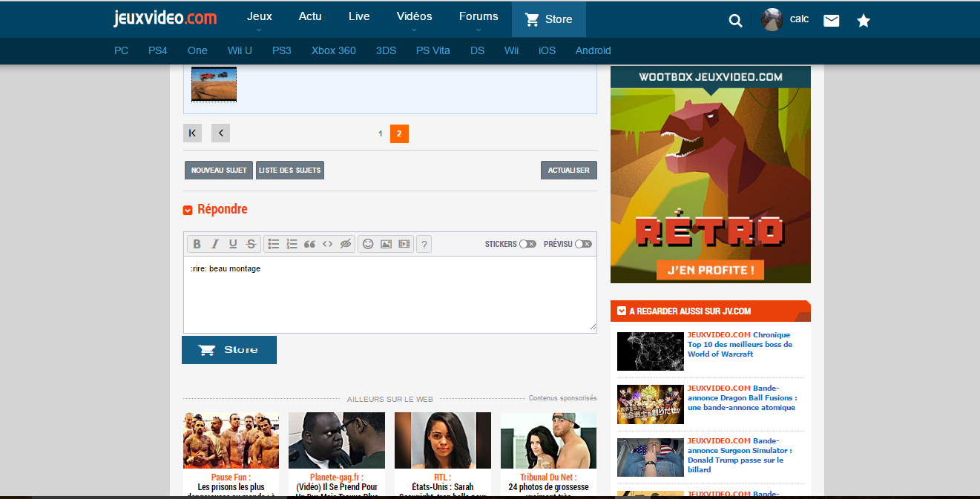The width and height of the screenshot is (980, 499).
Task: Open the Surgeon Simulator video thumbnail
Action: pyautogui.click(x=651, y=457)
